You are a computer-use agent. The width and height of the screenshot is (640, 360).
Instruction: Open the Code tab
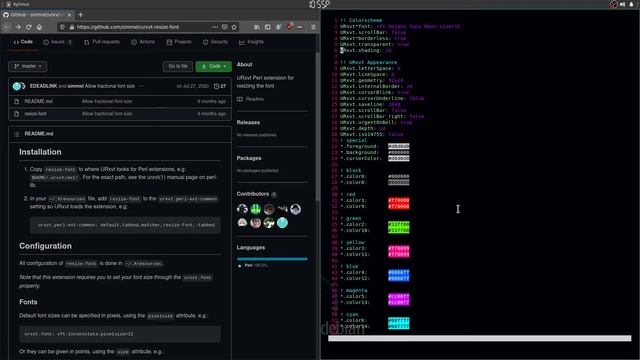tap(23, 42)
